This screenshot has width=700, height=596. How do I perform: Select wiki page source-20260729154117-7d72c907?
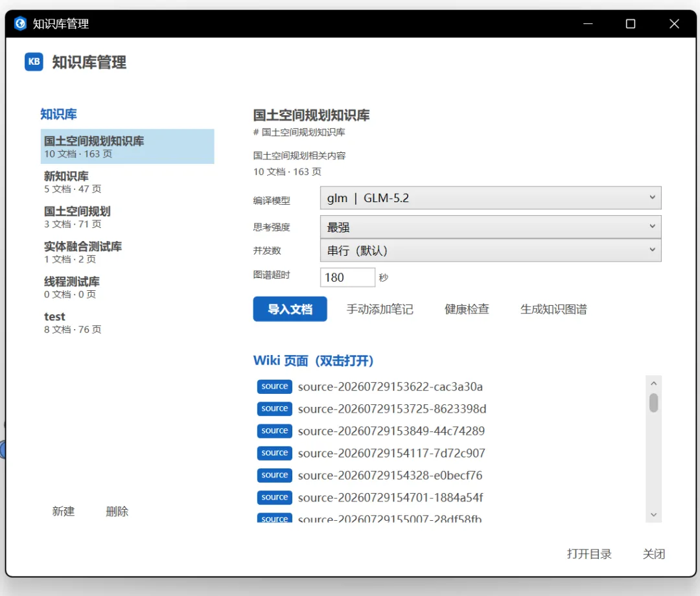pyautogui.click(x=449, y=453)
